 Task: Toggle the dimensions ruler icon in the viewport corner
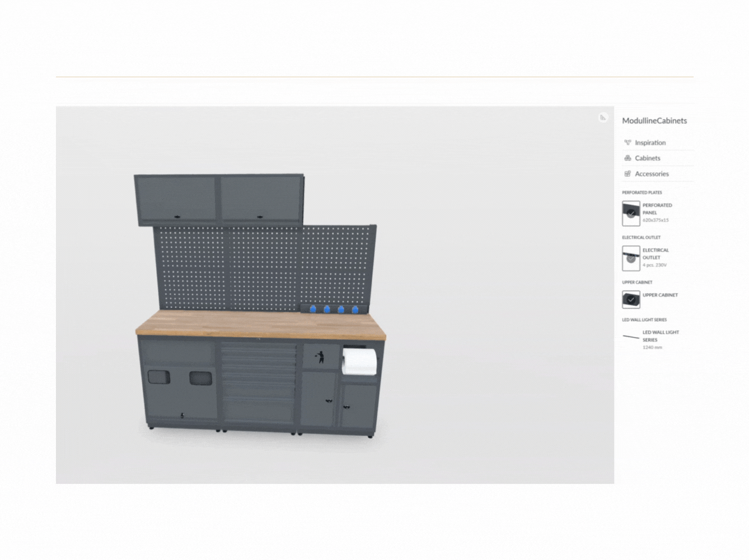pyautogui.click(x=603, y=118)
